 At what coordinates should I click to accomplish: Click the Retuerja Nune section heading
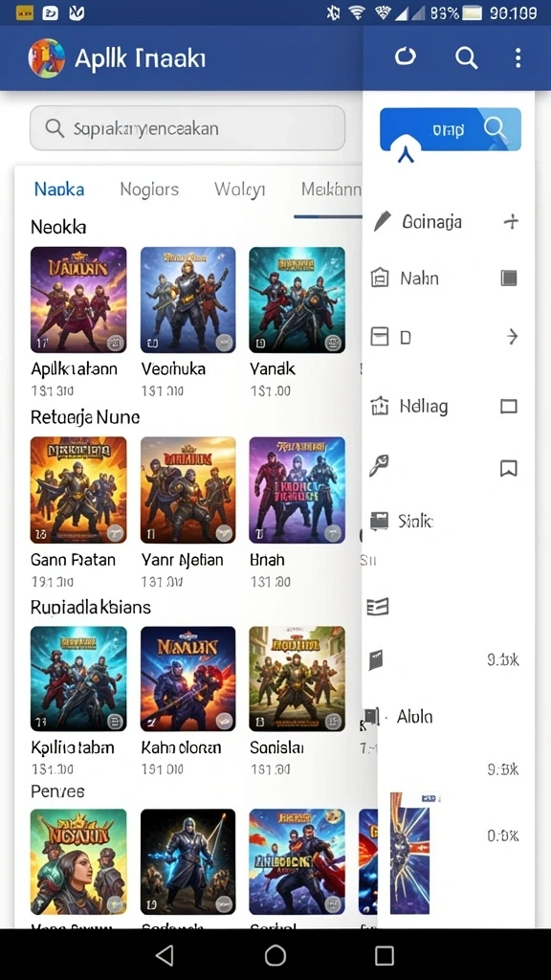click(85, 417)
